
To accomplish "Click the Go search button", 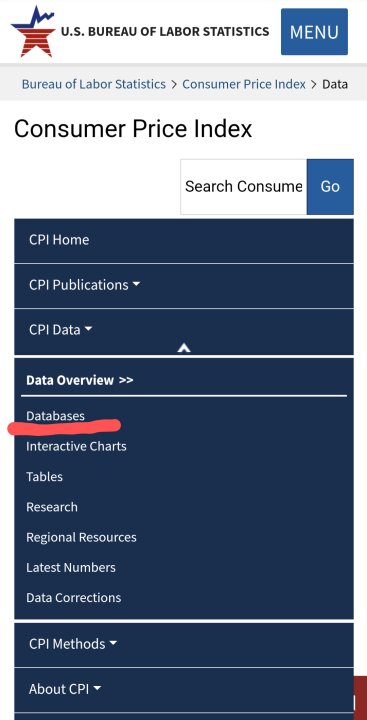I will 330,186.
